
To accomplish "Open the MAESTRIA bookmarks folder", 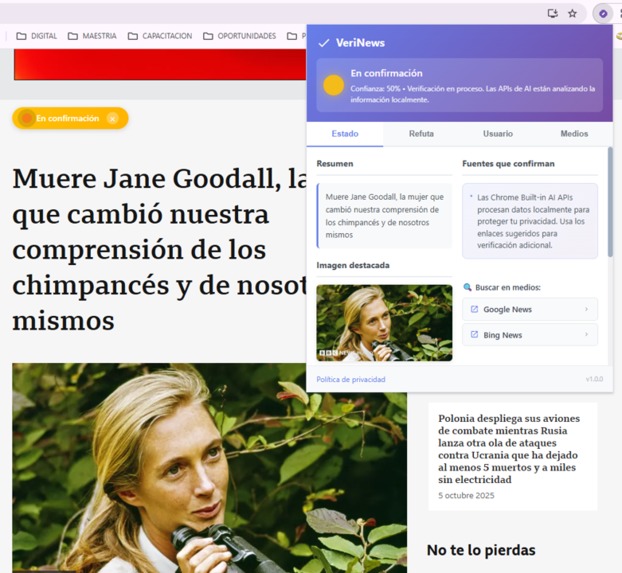I will (x=92, y=36).
